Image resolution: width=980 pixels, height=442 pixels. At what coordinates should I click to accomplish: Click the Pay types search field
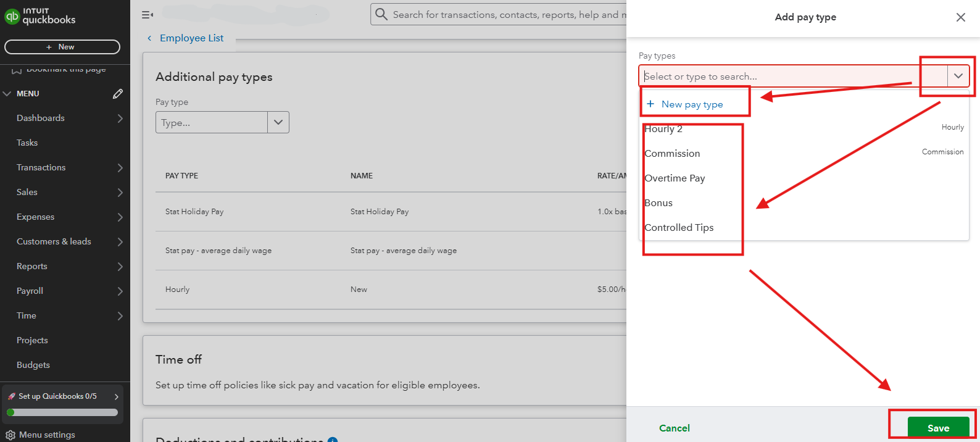coord(794,76)
